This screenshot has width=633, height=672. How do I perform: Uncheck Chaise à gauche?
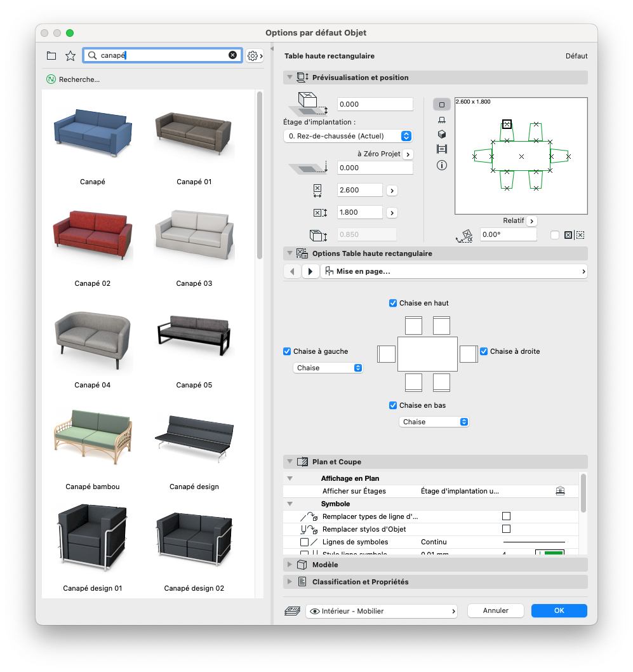(x=287, y=351)
